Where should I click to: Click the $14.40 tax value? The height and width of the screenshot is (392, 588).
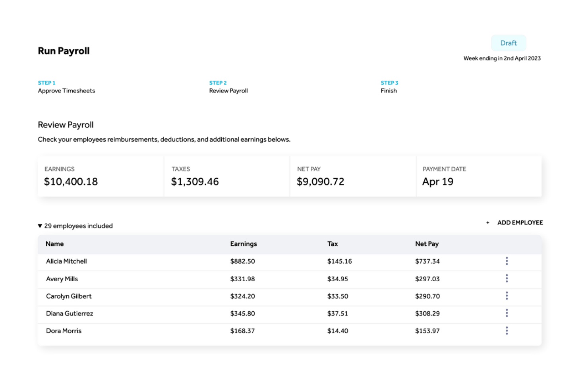pyautogui.click(x=338, y=331)
